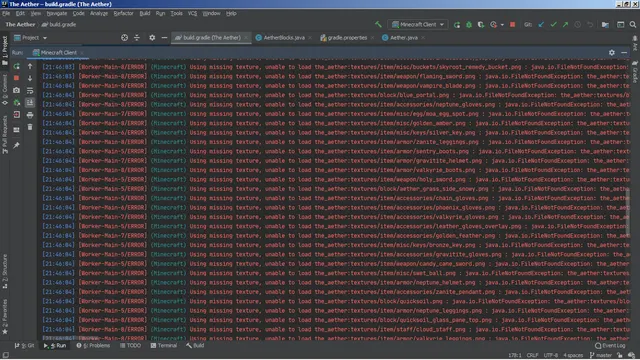This screenshot has height=360, width=640.
Task: Open the Event Log
Action: [610, 346]
